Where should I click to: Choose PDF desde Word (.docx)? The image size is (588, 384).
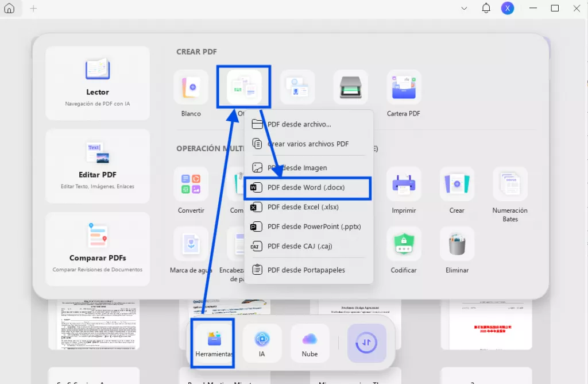(x=308, y=187)
